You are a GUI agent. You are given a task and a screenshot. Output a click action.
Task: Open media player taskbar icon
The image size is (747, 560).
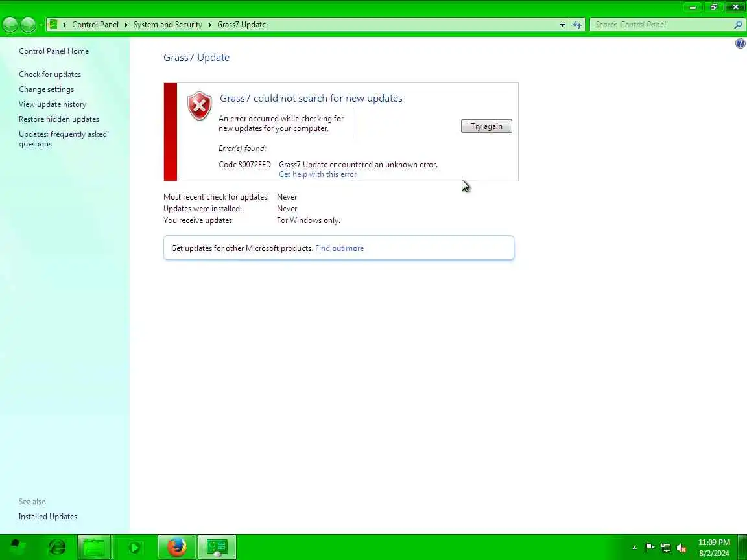click(134, 548)
